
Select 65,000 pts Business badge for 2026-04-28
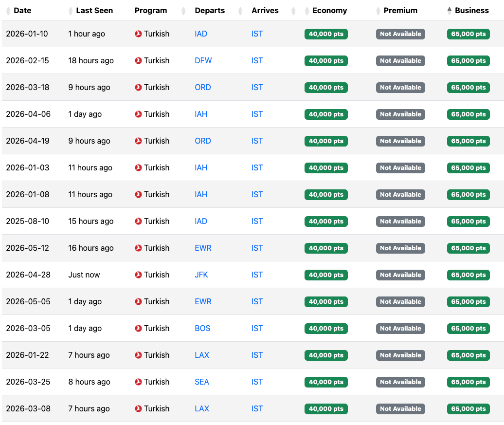click(x=468, y=275)
